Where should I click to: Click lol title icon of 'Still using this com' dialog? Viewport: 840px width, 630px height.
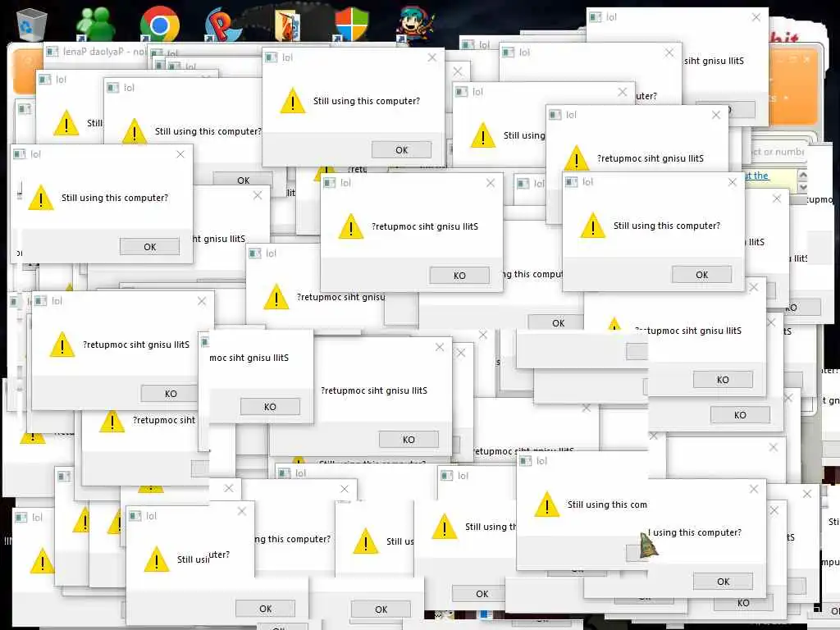(x=526, y=461)
